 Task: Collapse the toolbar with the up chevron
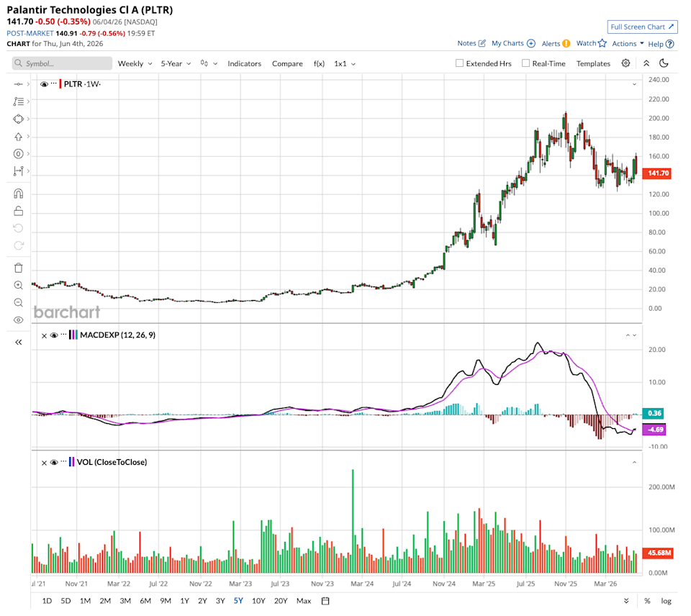point(646,63)
